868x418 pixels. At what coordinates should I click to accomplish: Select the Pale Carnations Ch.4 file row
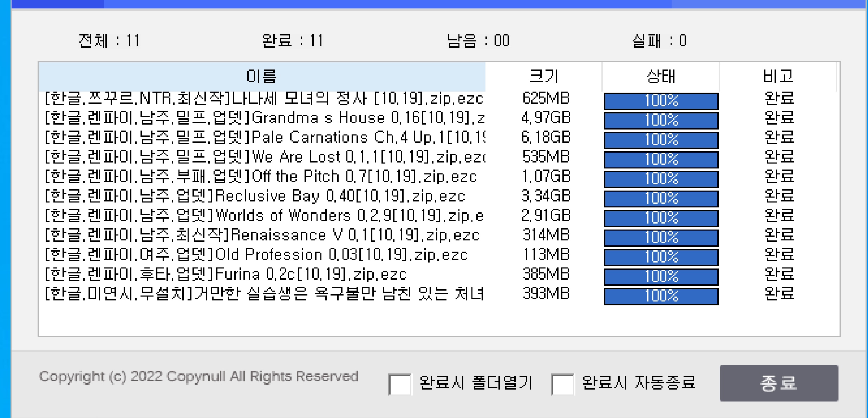(264, 138)
